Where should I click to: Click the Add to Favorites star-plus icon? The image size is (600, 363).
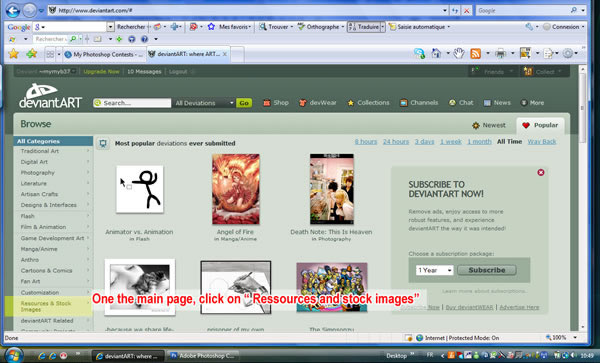point(31,54)
